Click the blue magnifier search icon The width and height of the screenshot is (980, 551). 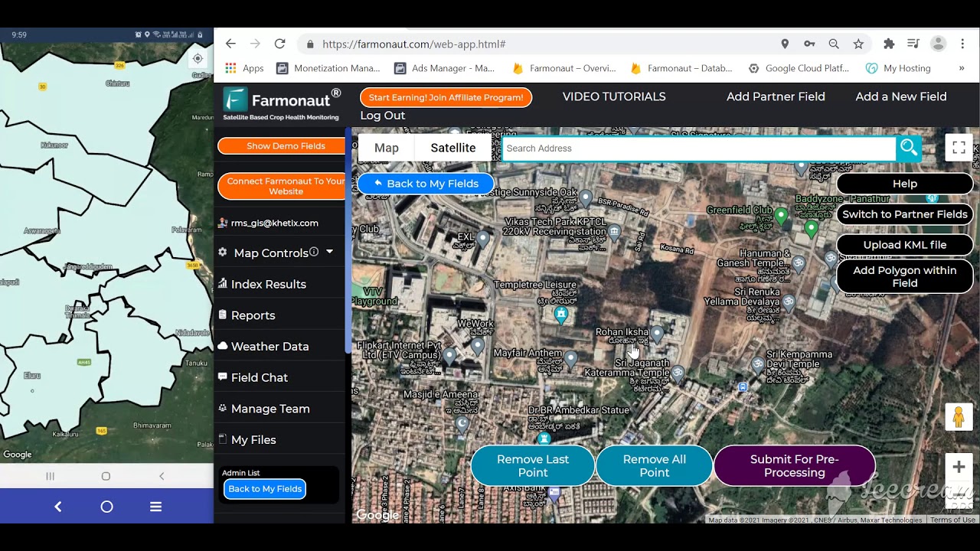point(909,148)
